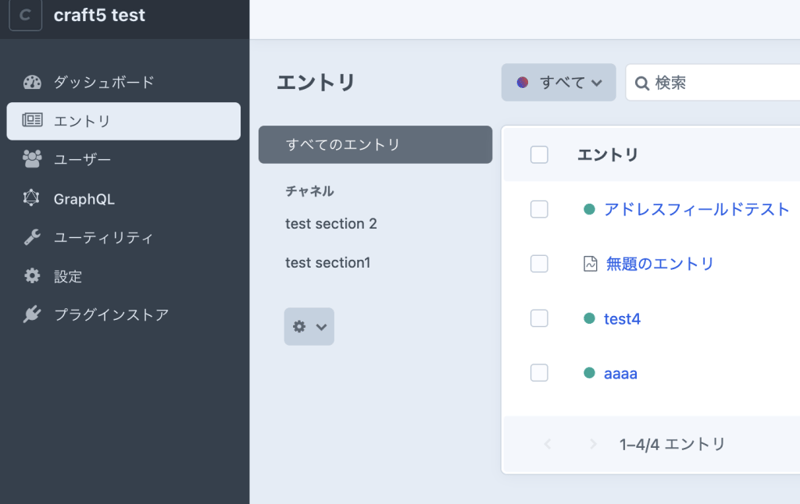
Task: Click the Entries newspaper icon in sidebar
Action: 32,121
